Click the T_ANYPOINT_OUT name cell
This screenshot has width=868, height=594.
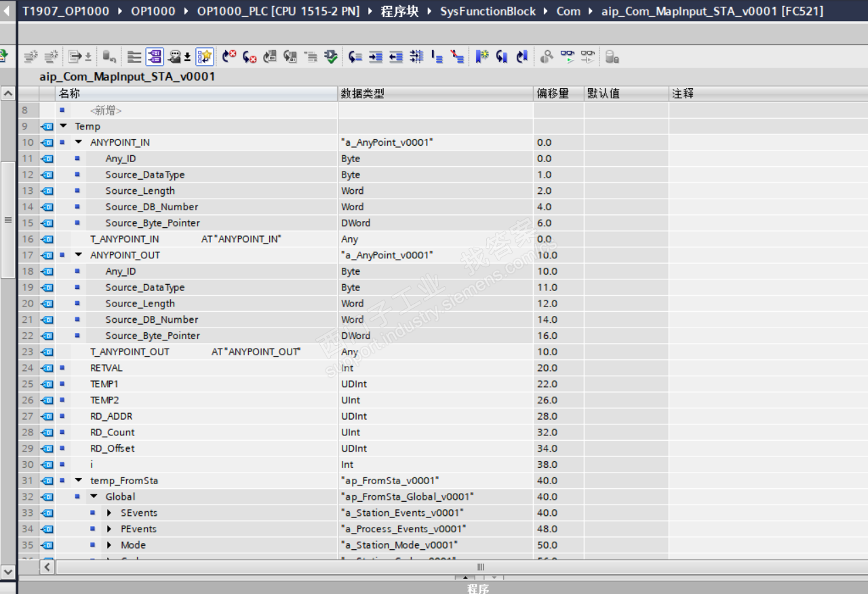(130, 352)
